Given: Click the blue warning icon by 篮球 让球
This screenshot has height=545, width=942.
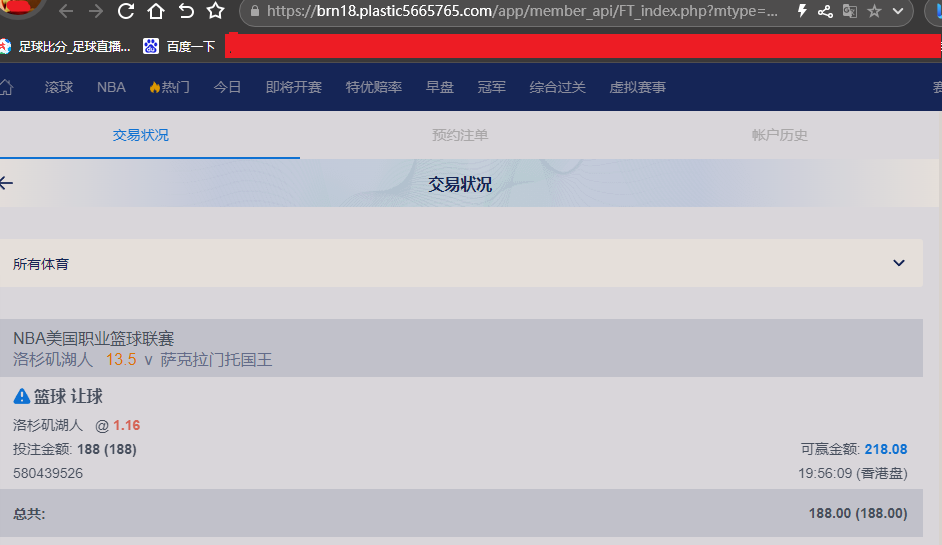Looking at the screenshot, I should point(22,396).
